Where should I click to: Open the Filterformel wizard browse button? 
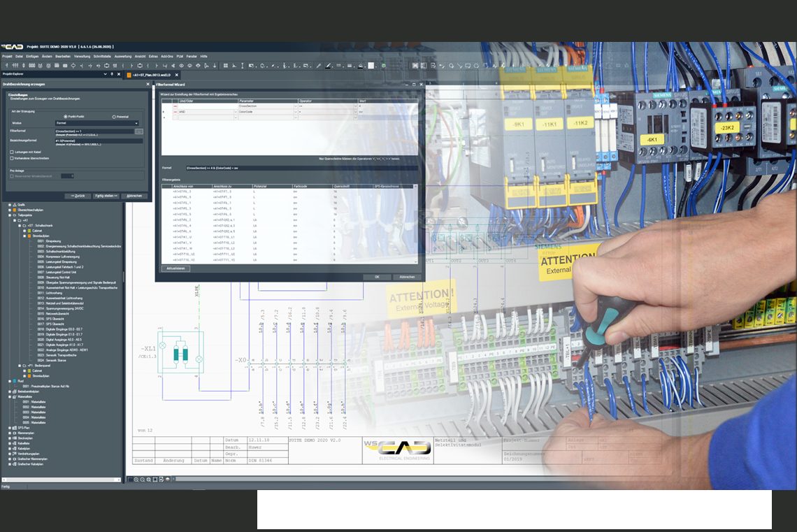coord(139,131)
